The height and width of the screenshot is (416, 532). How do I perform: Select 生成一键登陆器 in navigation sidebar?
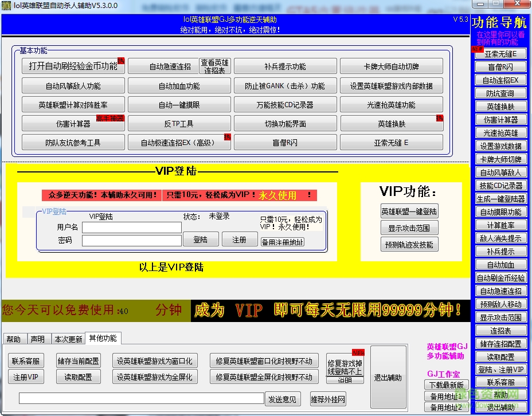coord(500,199)
